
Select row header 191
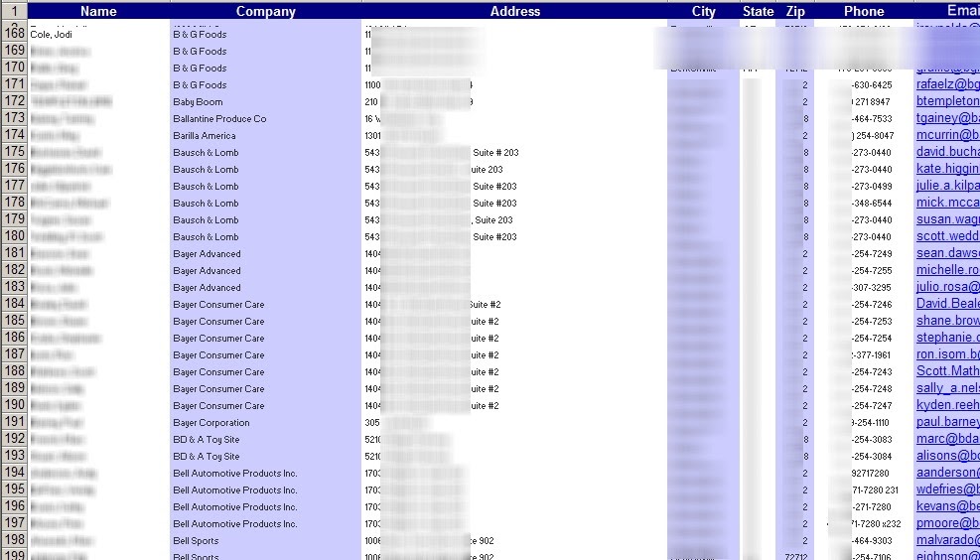pos(14,422)
